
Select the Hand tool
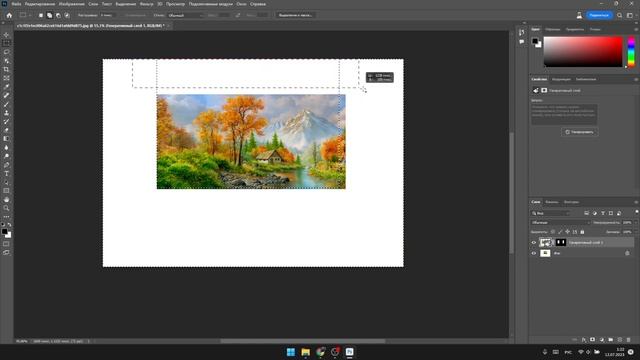[x=6, y=200]
